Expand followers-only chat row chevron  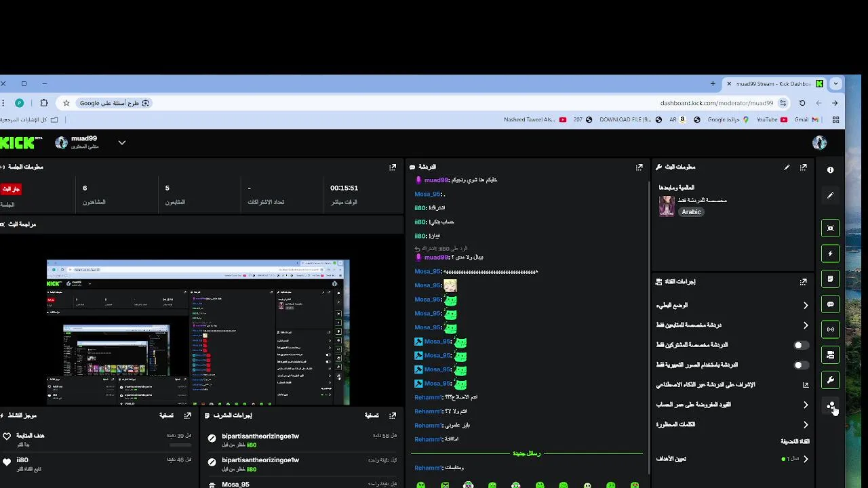(x=806, y=325)
